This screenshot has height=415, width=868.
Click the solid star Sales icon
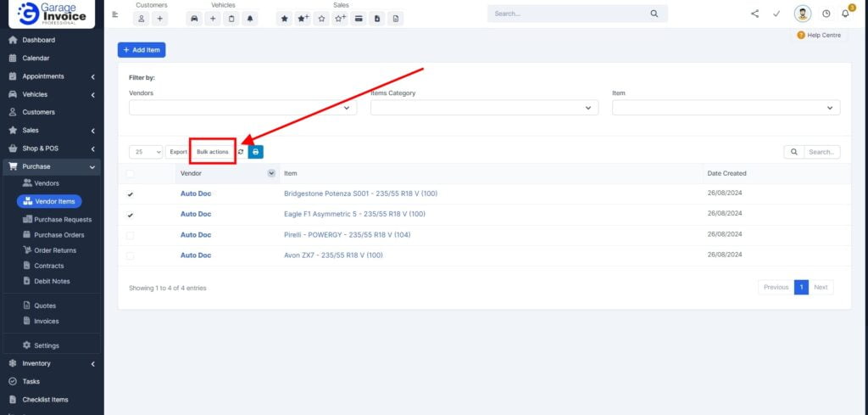point(285,19)
